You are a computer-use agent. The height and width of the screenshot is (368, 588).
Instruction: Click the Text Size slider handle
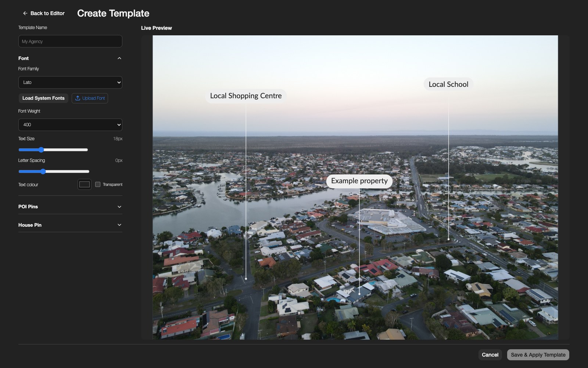(41, 150)
